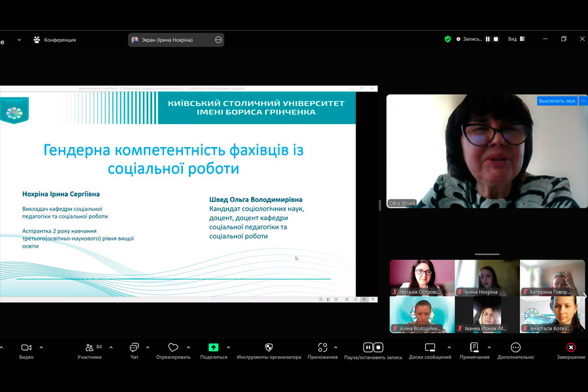Open PowerPoint status bar menu icon
Viewport: 588px width, 392px height.
click(329, 299)
